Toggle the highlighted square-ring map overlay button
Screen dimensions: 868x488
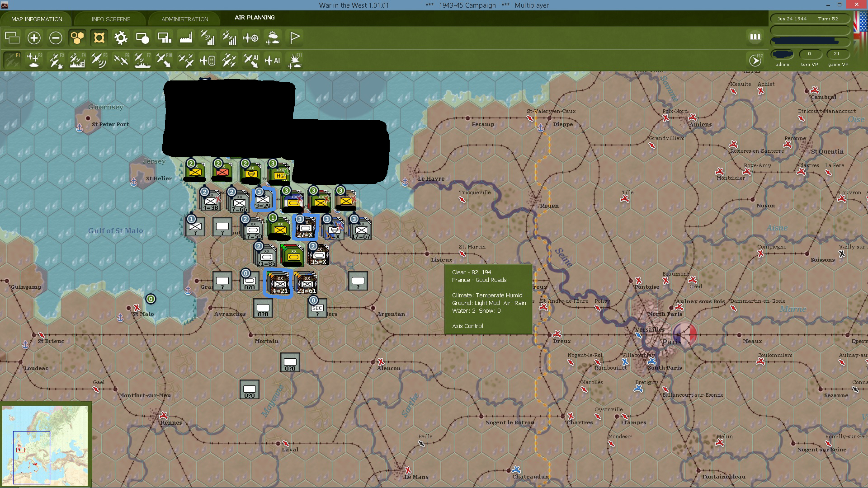(99, 38)
